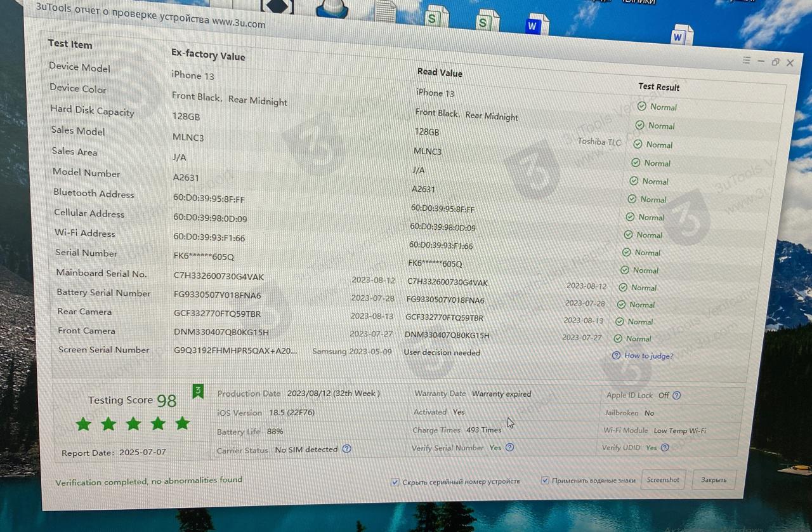
Task: Click the green 3uTools badge beside the score
Action: (198, 391)
